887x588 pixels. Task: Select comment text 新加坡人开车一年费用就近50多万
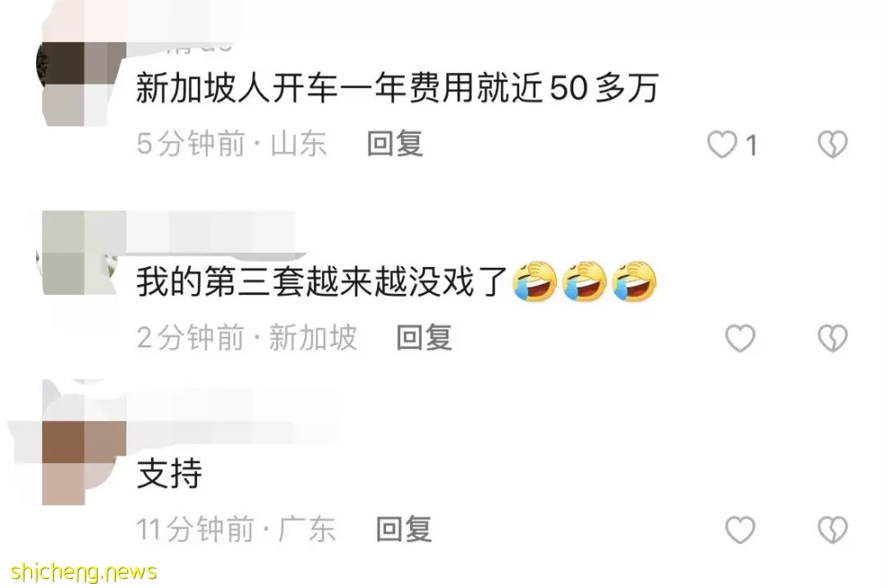(398, 88)
